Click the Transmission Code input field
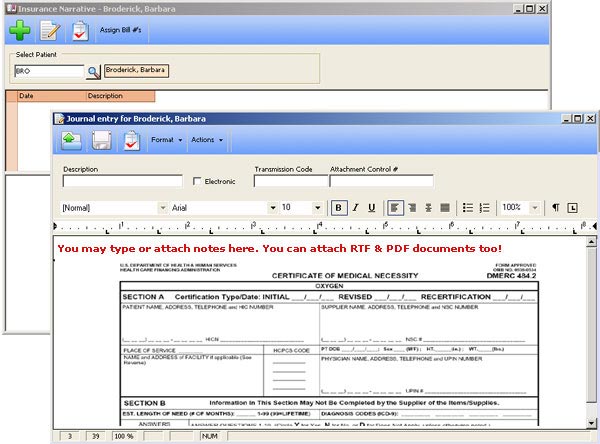600x444 pixels. point(289,182)
